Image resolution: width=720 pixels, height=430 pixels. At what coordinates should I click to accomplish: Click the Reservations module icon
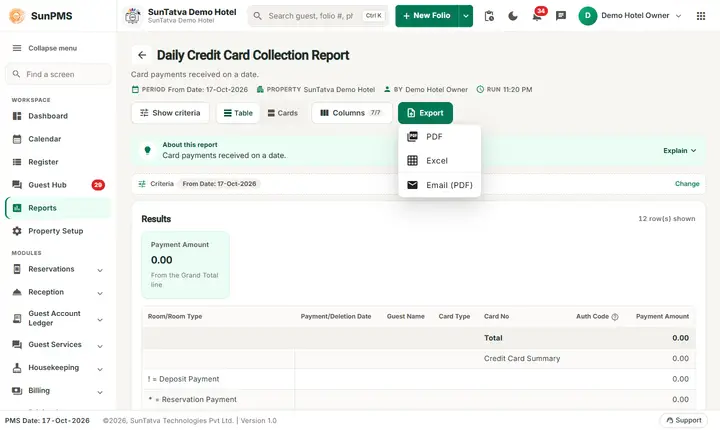click(17, 269)
